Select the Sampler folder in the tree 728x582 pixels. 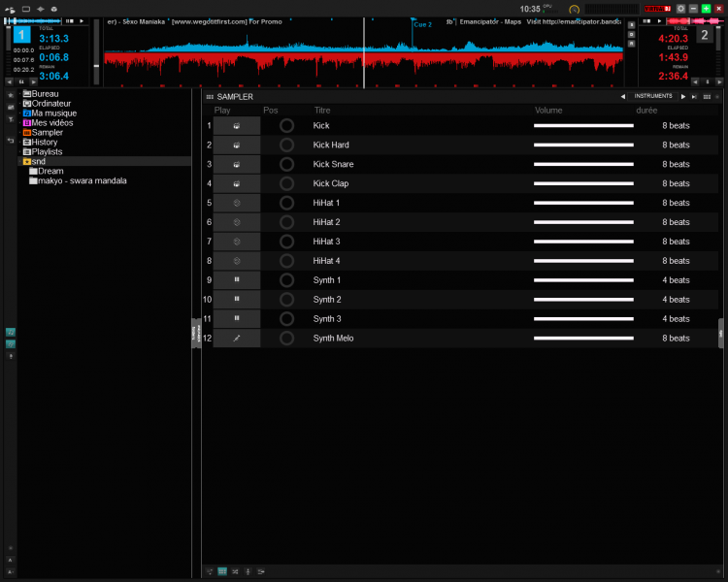click(x=43, y=133)
